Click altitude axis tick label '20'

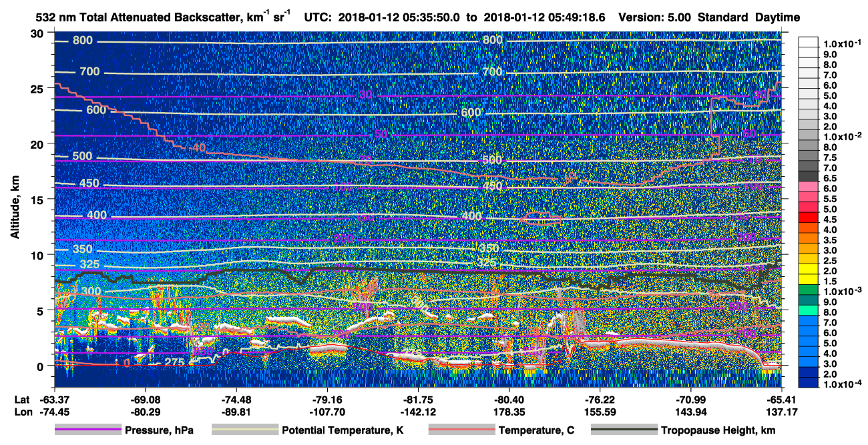[38, 144]
